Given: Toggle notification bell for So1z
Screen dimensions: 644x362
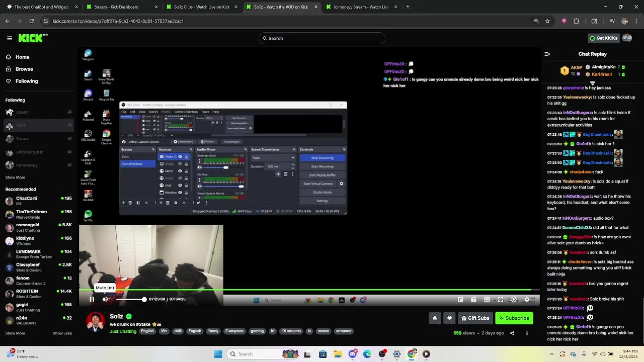Looking at the screenshot, I should click(435, 318).
